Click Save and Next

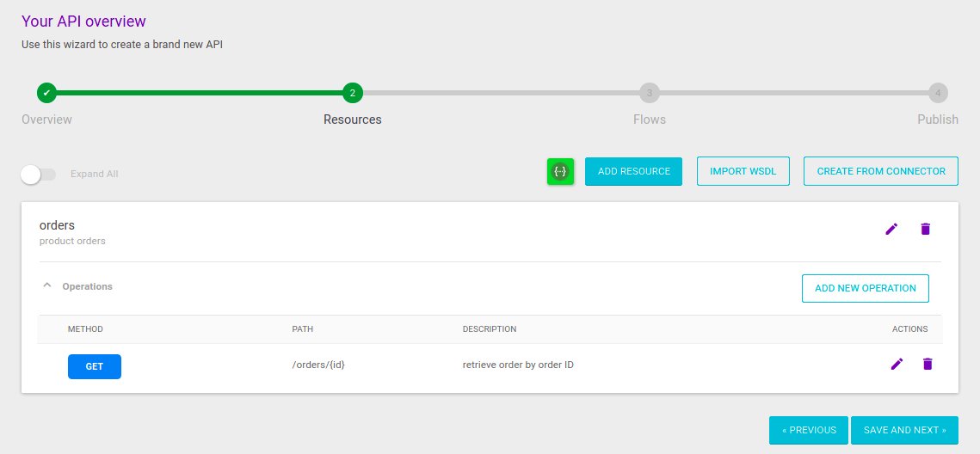tap(904, 431)
